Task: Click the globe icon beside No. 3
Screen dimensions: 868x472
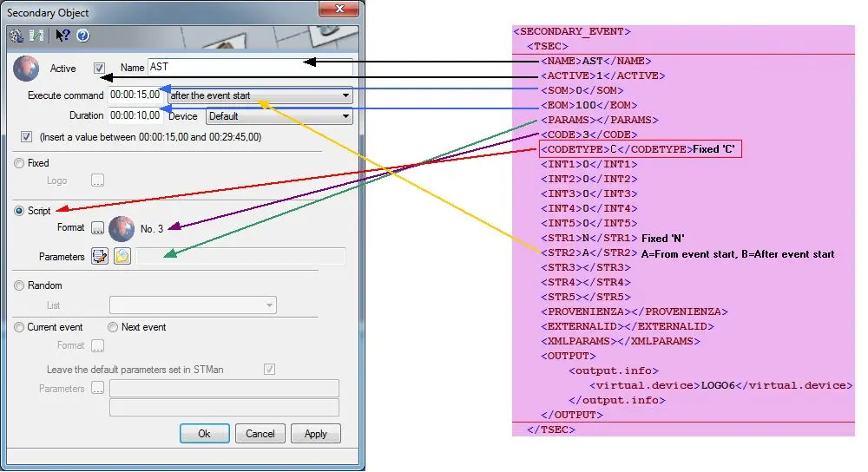Action: pyautogui.click(x=122, y=228)
